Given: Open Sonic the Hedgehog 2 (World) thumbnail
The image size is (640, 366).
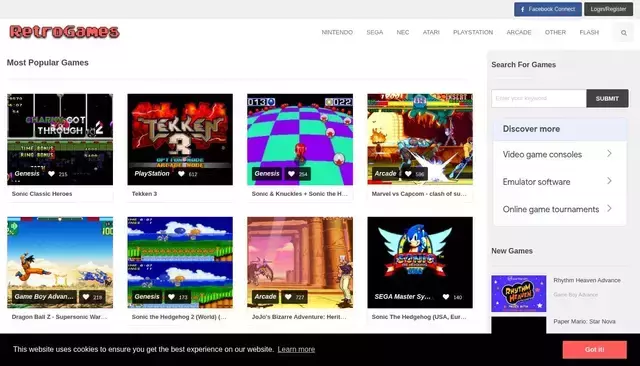Looking at the screenshot, I should tap(180, 262).
